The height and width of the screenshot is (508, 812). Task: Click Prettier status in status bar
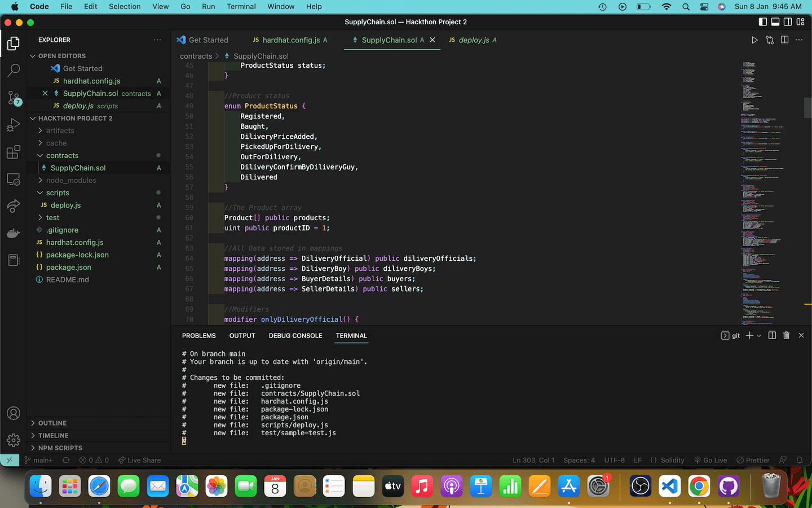click(x=753, y=460)
